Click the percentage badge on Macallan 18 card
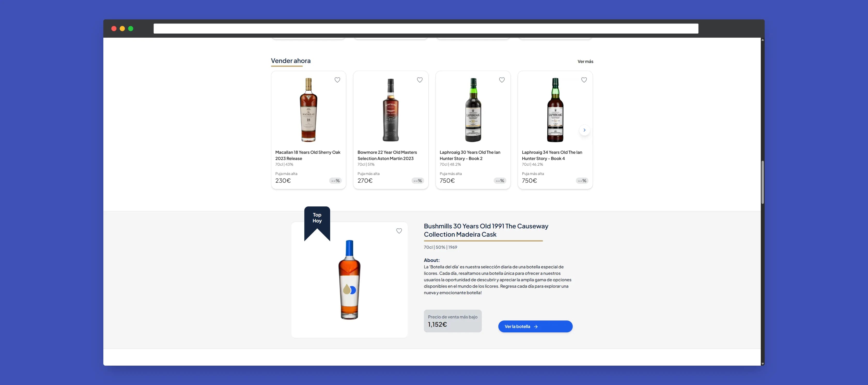 (x=335, y=181)
